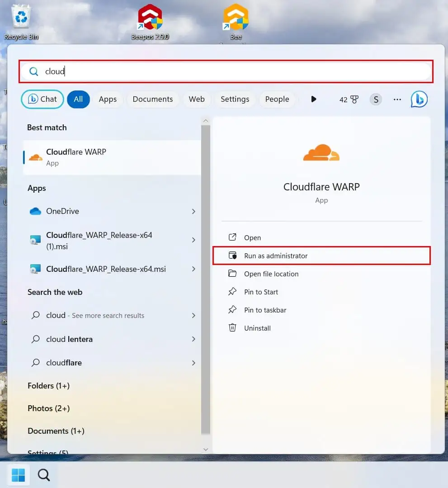Viewport: 448px width, 488px height.
Task: Expand the 'cloudflare' suggestion chevron
Action: (193, 363)
